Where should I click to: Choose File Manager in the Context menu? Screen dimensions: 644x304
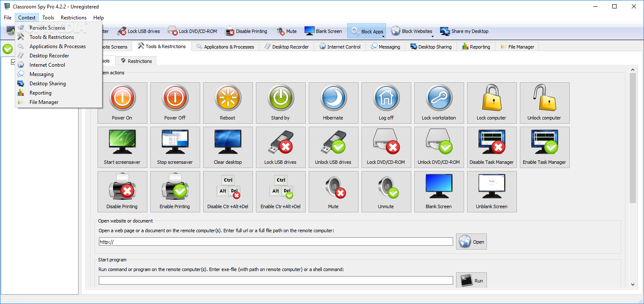59,102
